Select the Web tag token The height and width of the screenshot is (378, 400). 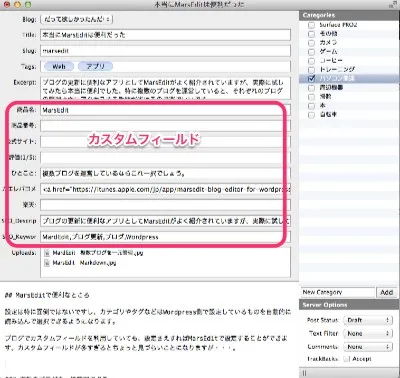(x=59, y=66)
